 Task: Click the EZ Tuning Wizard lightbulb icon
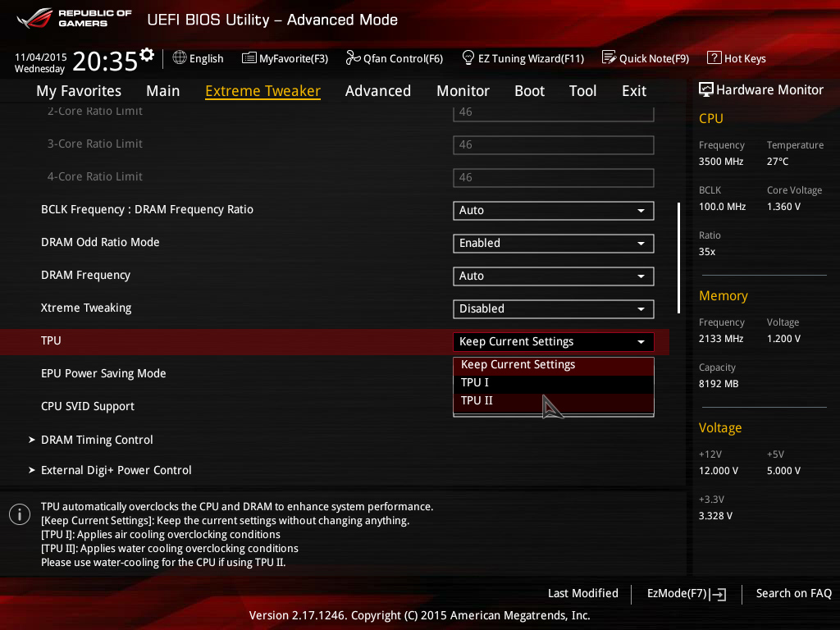pos(468,57)
